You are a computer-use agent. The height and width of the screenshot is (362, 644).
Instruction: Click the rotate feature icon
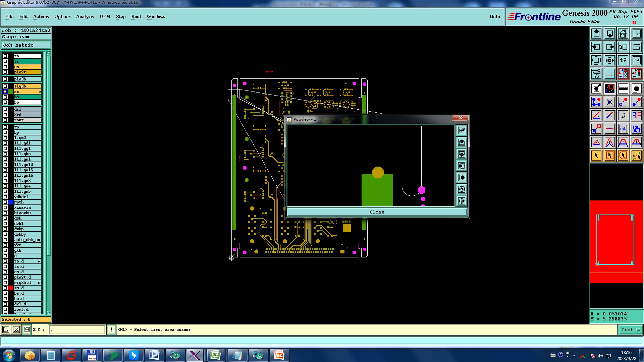pos(623,116)
